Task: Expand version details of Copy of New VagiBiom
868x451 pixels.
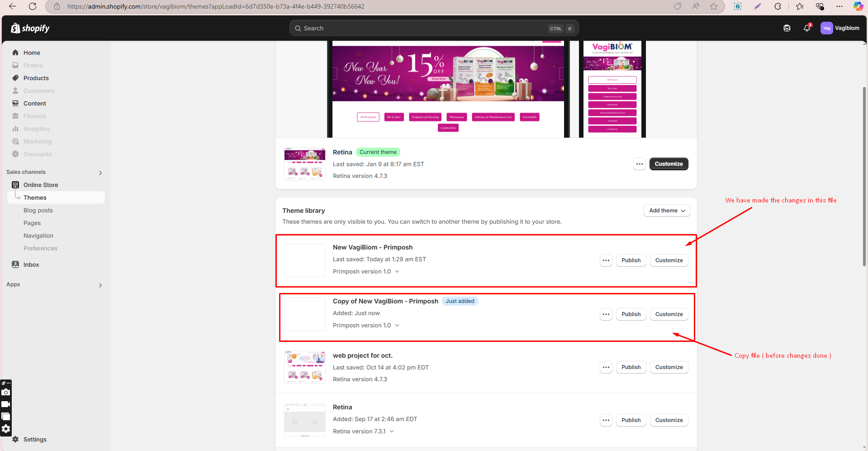Action: pyautogui.click(x=397, y=326)
